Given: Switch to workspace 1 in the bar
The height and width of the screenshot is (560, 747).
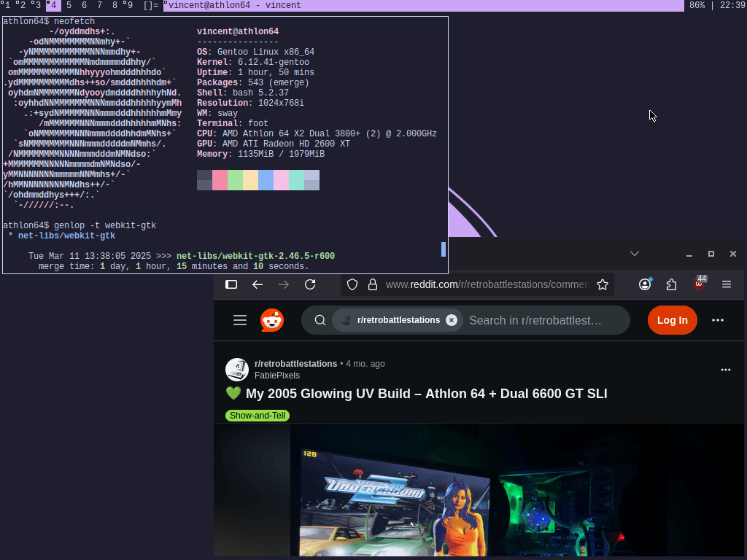Looking at the screenshot, I should tap(7, 5).
